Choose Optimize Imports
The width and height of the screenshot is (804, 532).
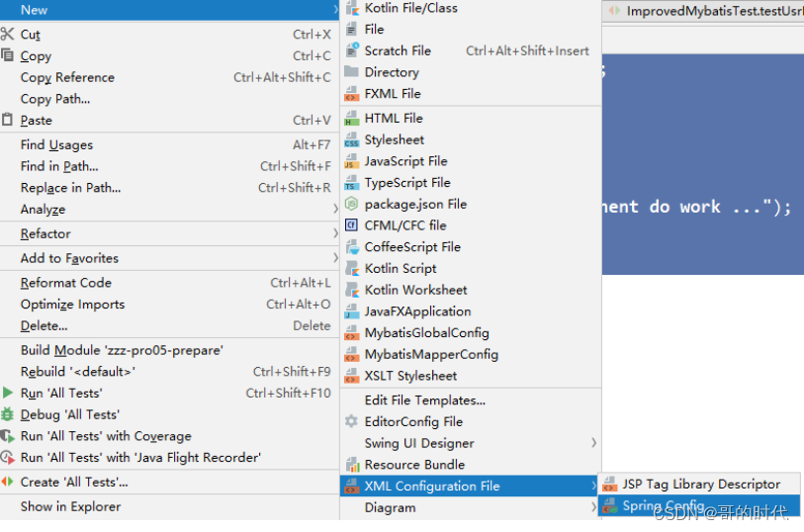[170, 305]
